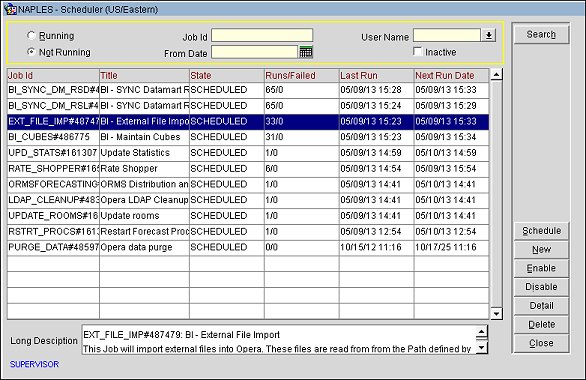Click the Schedule button

tap(541, 231)
